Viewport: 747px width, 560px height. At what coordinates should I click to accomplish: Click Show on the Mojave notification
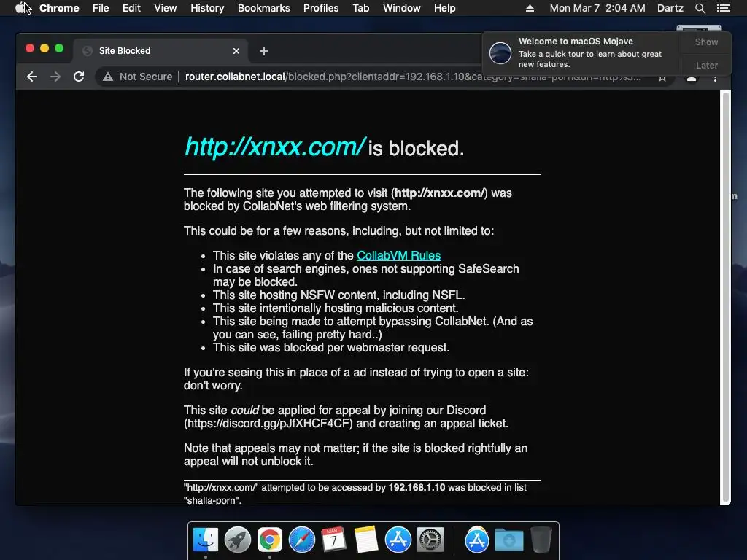tap(706, 42)
